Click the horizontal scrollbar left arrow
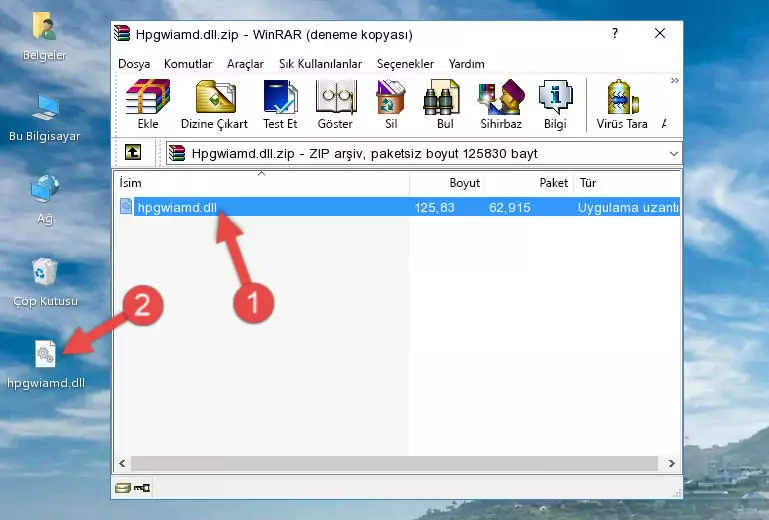 [x=122, y=463]
